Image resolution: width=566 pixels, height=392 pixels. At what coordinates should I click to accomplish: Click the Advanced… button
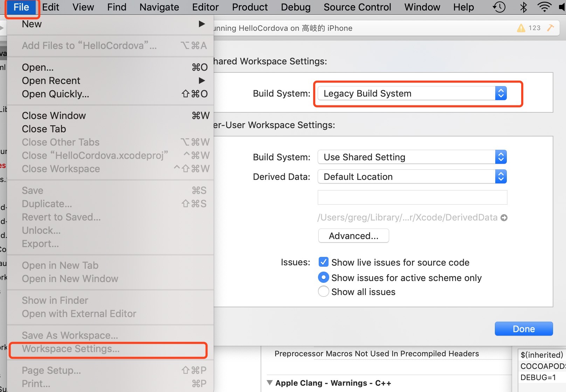pos(353,236)
